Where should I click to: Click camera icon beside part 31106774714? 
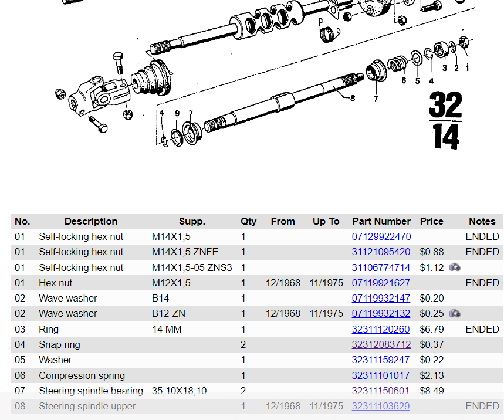(x=454, y=267)
